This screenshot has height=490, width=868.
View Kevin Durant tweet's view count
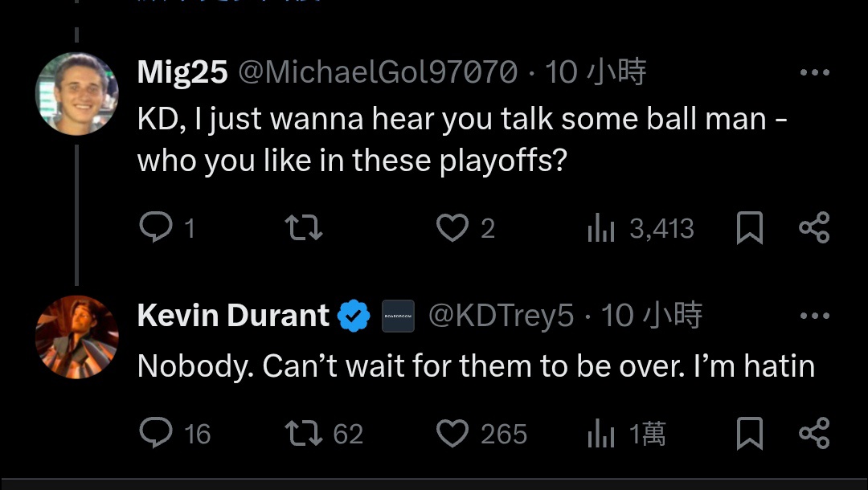coord(627,433)
